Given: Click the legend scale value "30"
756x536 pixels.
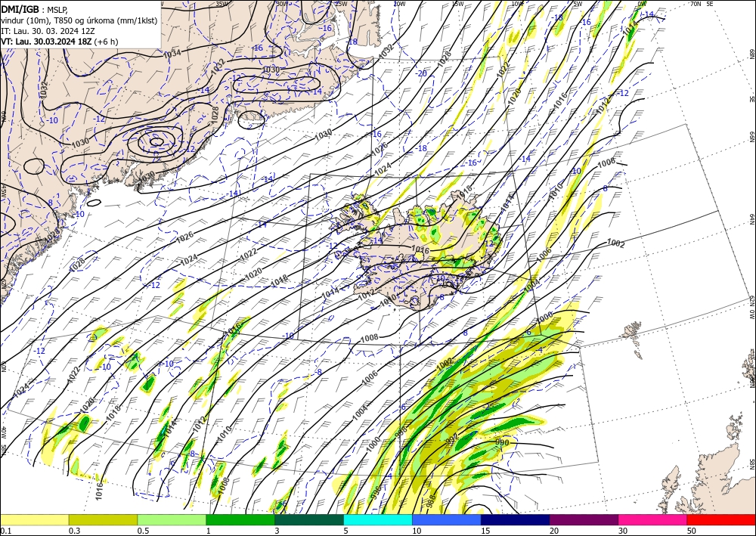Looking at the screenshot, I should (624, 531).
